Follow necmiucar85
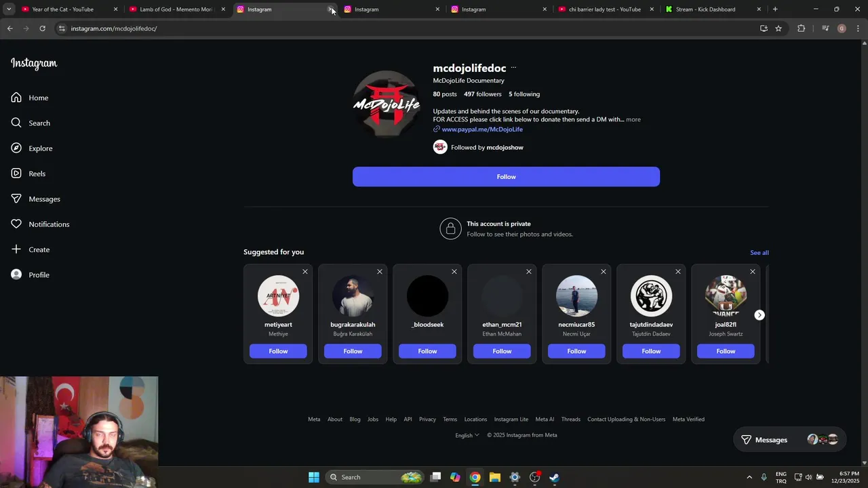This screenshot has width=868, height=488. 576,351
